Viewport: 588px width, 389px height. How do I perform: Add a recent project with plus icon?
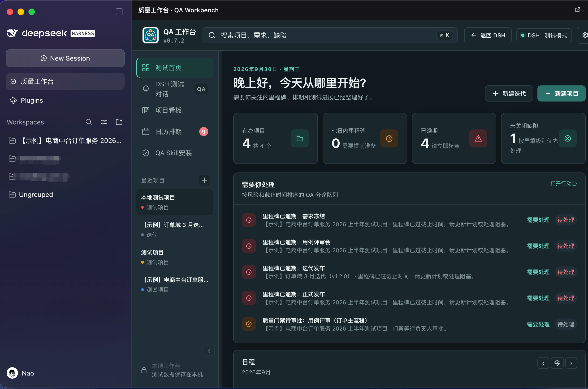click(x=204, y=180)
